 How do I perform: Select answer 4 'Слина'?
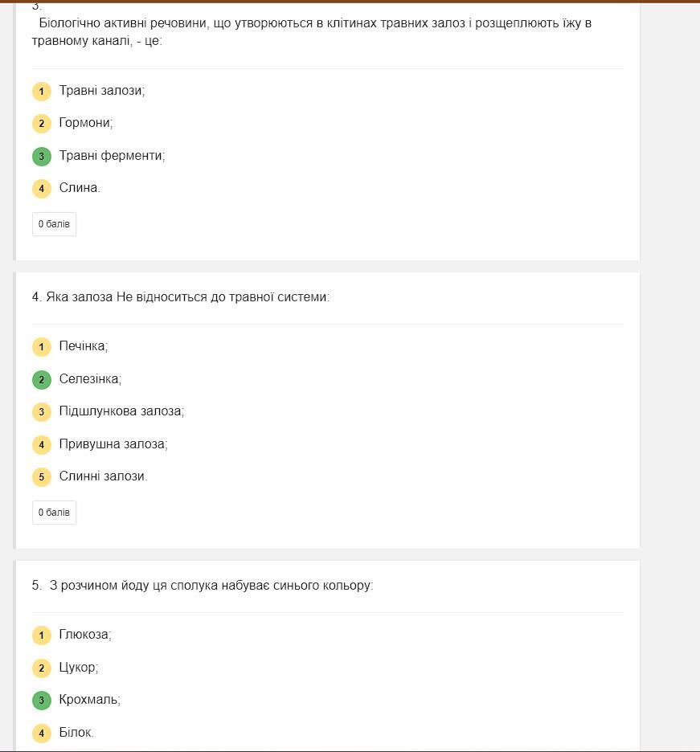coord(79,188)
